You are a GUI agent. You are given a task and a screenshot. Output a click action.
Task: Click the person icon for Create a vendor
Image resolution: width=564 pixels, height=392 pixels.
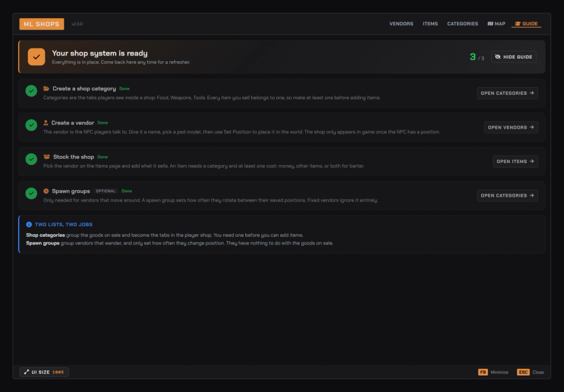coord(46,123)
